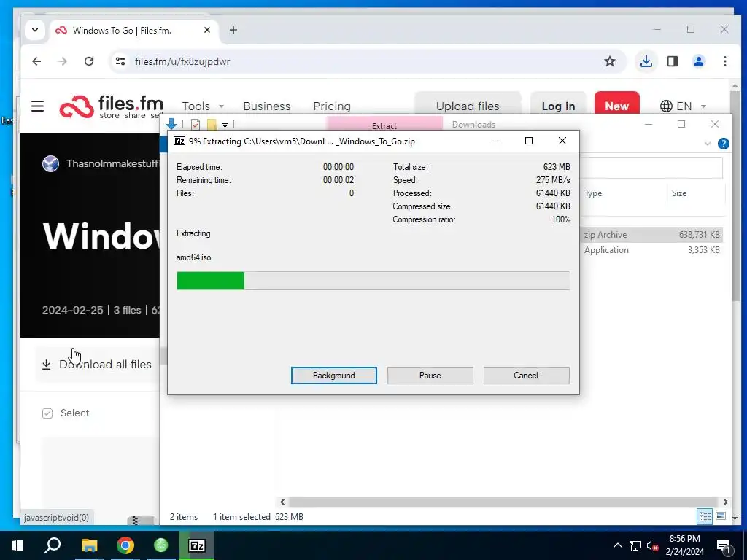The height and width of the screenshot is (560, 747).
Task: Click the Explorer search box
Action: [651, 168]
